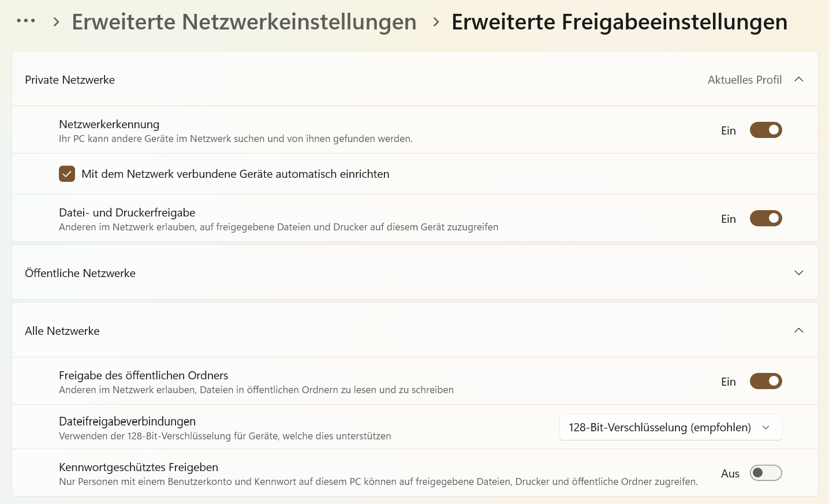
Task: Expand the Öffentliche Netzwerke section
Action: (x=799, y=273)
